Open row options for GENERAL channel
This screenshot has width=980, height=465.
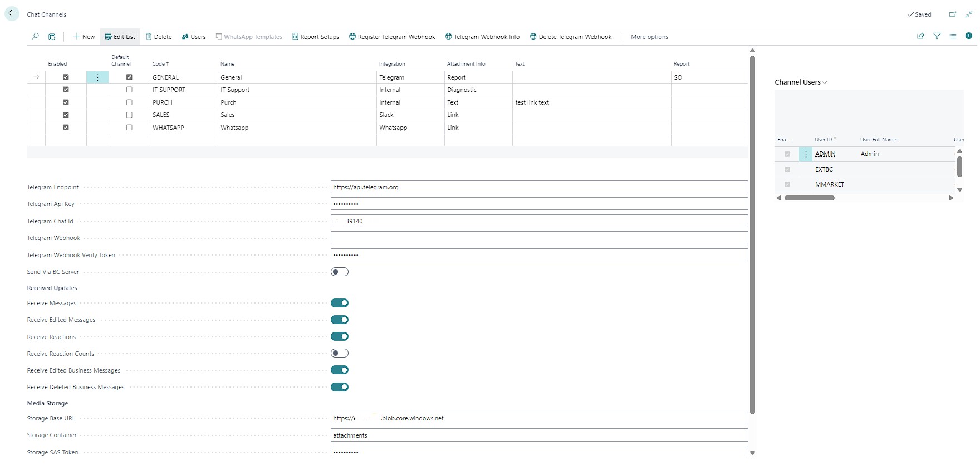[97, 77]
